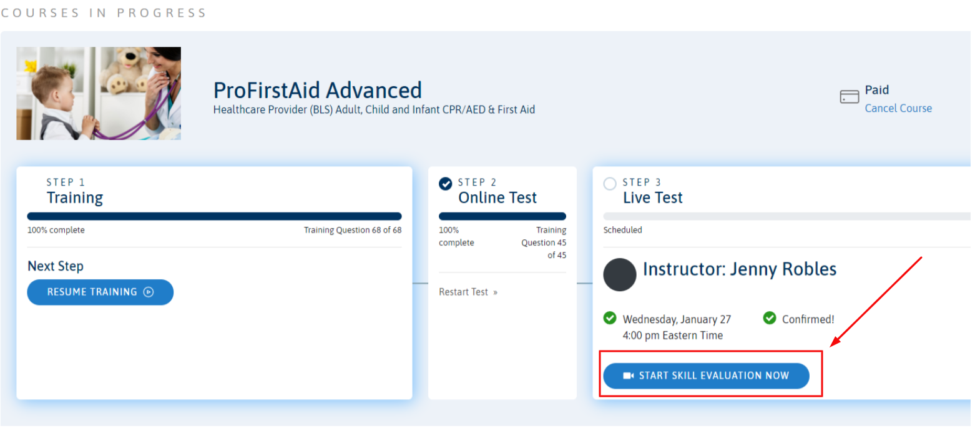Click the video camera icon on evaluation button
Viewport: 980px width, 433px height.
(x=629, y=376)
